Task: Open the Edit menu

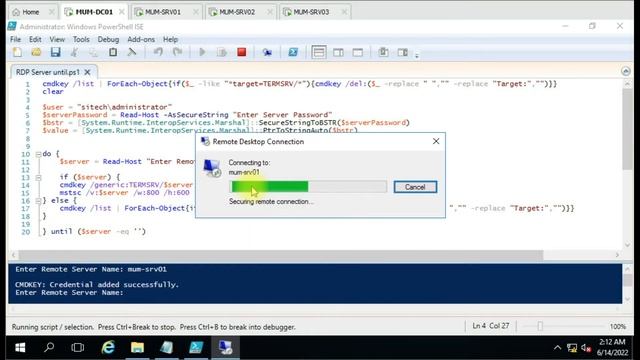Action: 35,40
